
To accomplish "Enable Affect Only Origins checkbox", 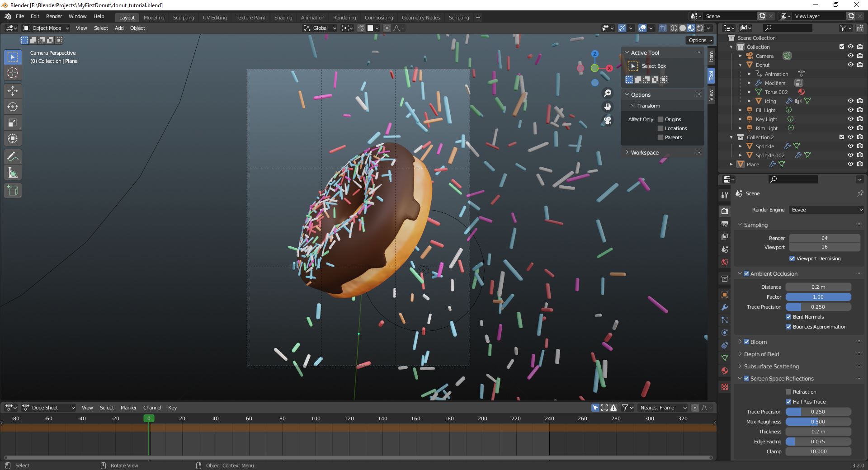I will (660, 119).
